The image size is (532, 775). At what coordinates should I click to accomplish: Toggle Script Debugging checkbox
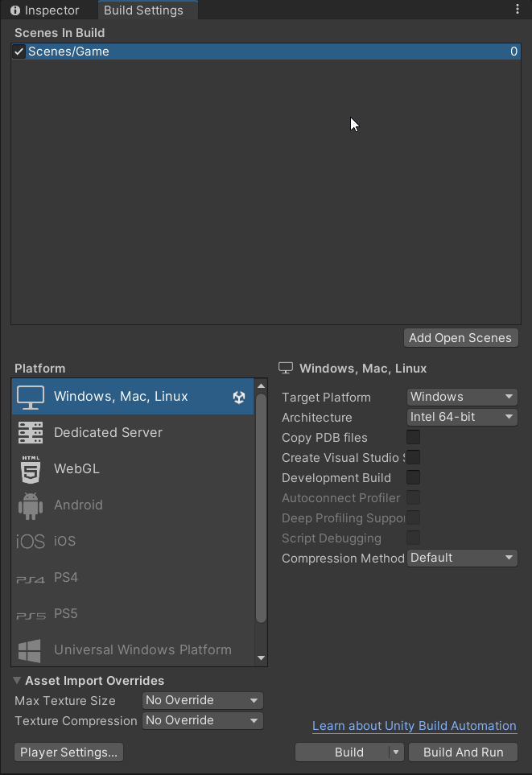[x=413, y=538]
